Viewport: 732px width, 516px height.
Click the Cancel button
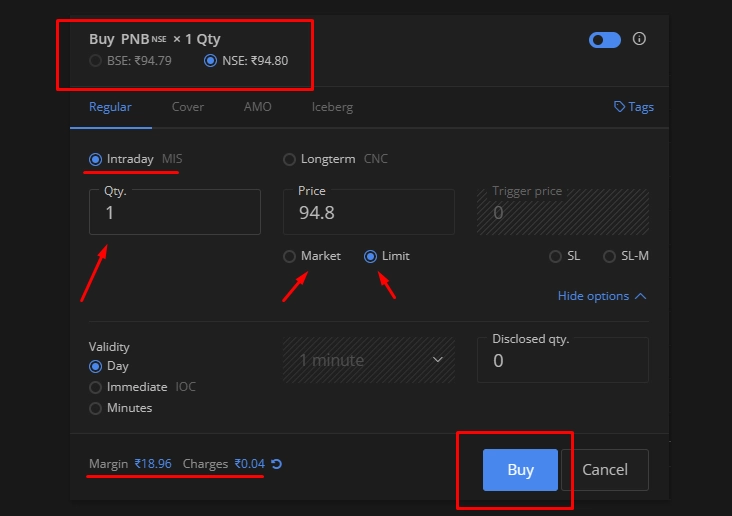click(605, 470)
